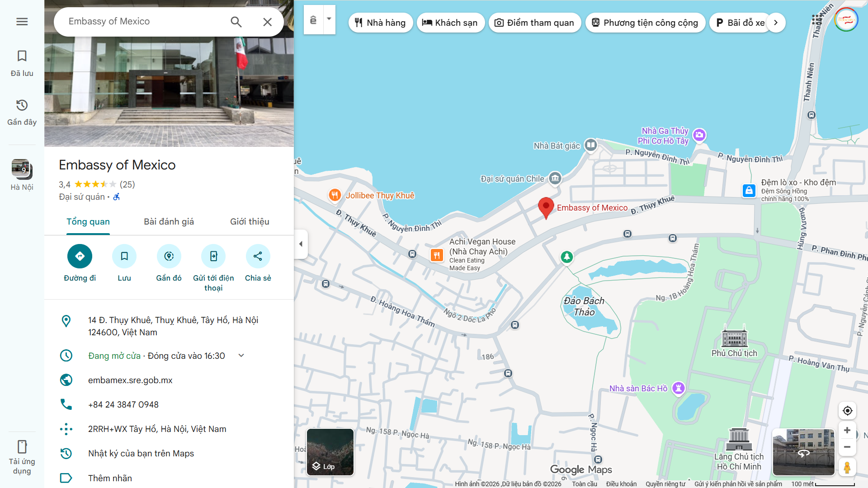Click the Lưu bookmark icon button
868x488 pixels.
tap(124, 256)
